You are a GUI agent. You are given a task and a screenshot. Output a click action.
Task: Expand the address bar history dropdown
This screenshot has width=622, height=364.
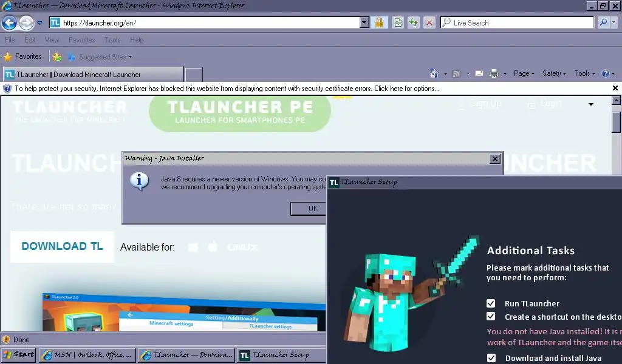pos(364,22)
